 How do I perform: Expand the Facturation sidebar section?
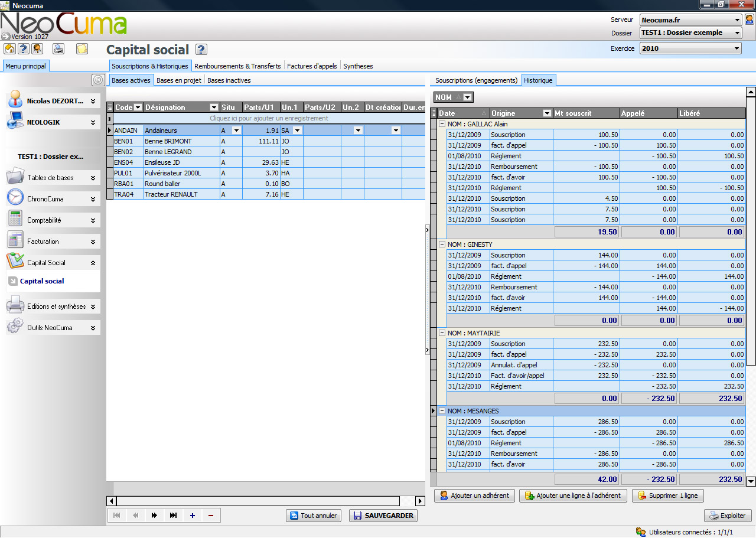coord(93,242)
